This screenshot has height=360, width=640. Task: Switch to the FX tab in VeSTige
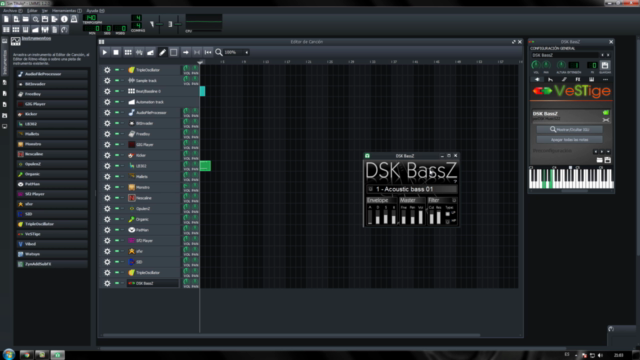tap(578, 80)
